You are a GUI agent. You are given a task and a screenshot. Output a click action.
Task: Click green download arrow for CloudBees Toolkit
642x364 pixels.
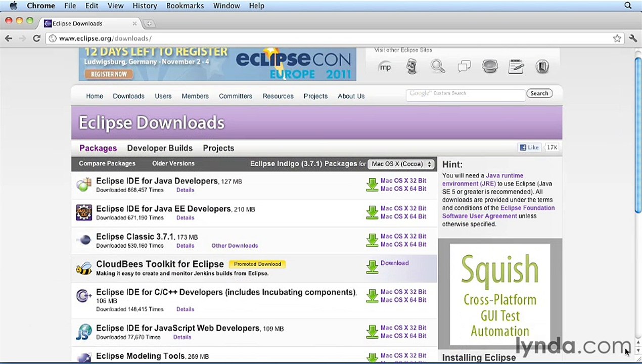coord(372,267)
